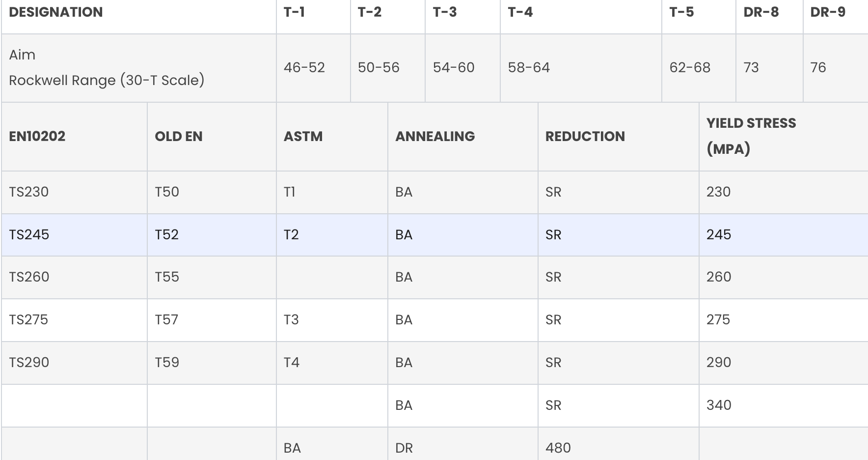
Task: Select the 340 yield stress cell
Action: [x=784, y=405]
